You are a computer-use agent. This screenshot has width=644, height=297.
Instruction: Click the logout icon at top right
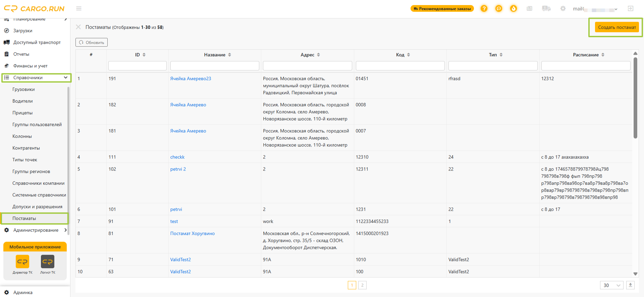[x=631, y=8]
